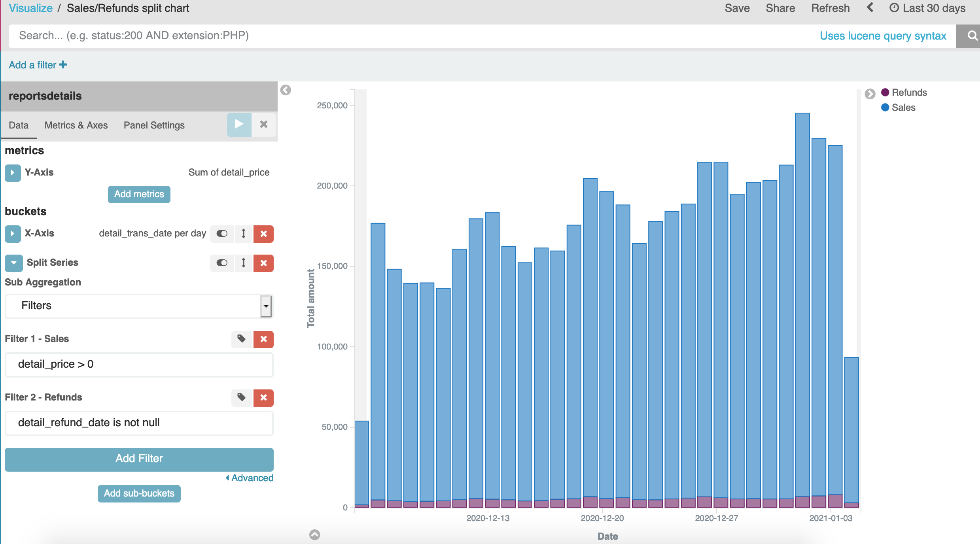Expand the Y-Axis metric settings
This screenshot has width=980, height=544.
pos(13,173)
